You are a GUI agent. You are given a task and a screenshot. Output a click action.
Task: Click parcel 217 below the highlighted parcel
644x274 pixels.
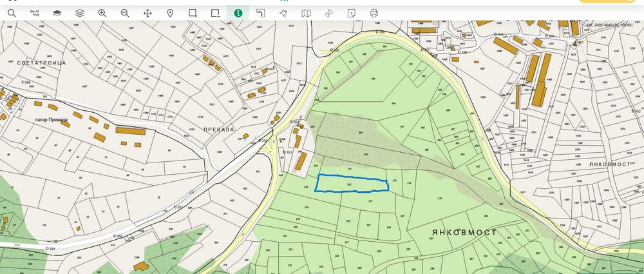pyautogui.click(x=370, y=201)
